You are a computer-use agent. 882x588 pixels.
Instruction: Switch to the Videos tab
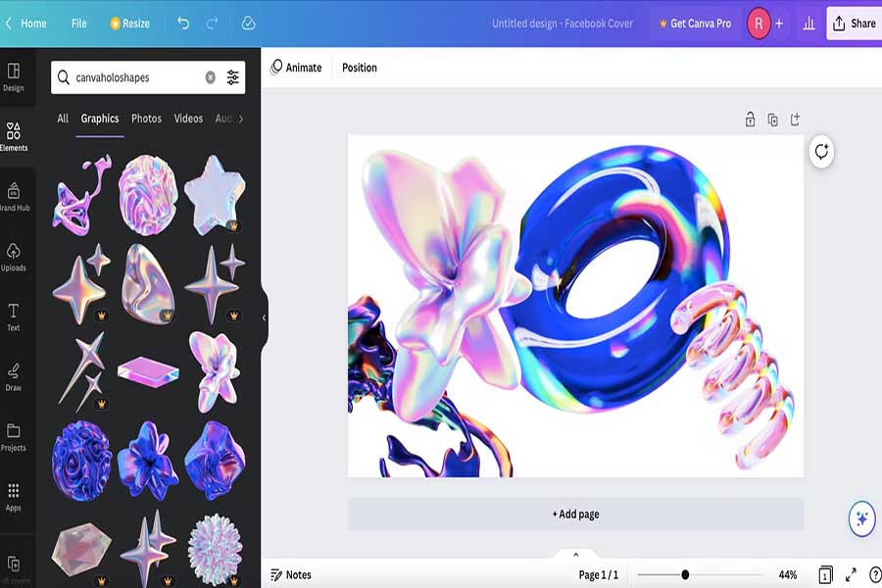click(188, 119)
